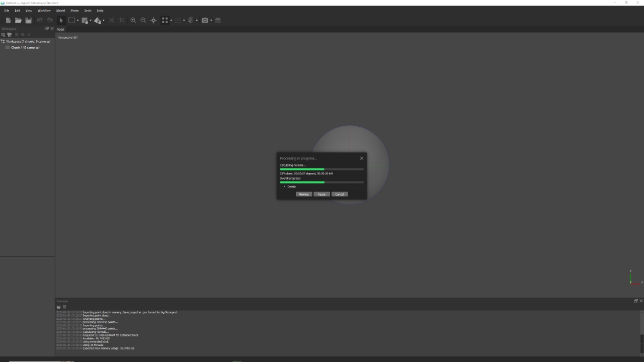Close the Workspace pane

[52, 29]
